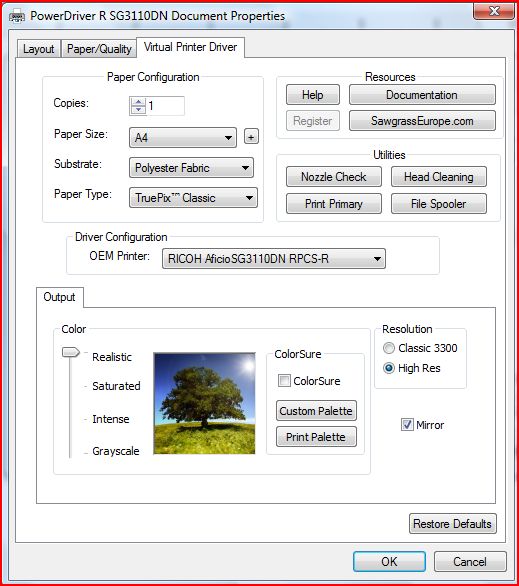Click the printer icon in the title bar

click(x=17, y=16)
